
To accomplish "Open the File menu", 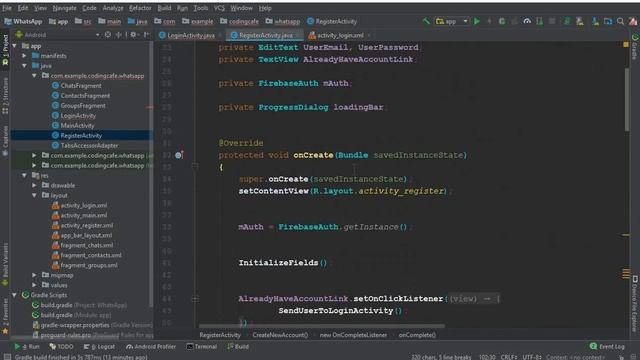I will [7, 8].
